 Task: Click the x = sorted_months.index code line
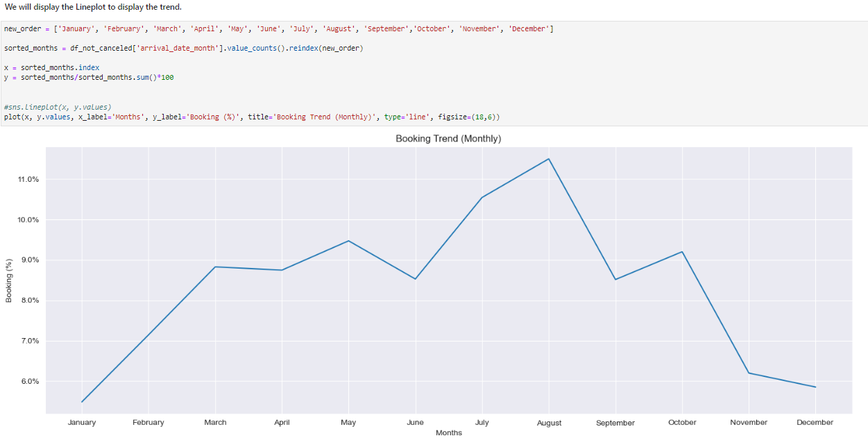pyautogui.click(x=52, y=67)
